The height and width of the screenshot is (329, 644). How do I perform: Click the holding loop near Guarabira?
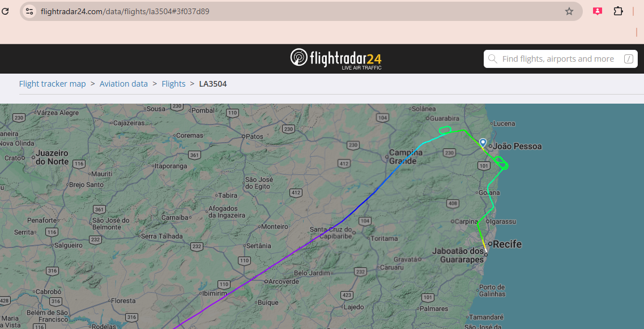click(445, 130)
